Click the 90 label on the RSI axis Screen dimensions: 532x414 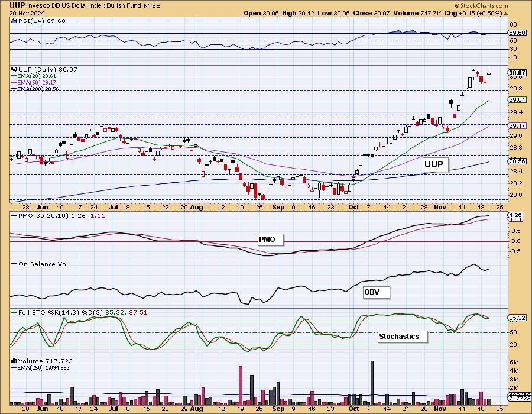pos(513,25)
